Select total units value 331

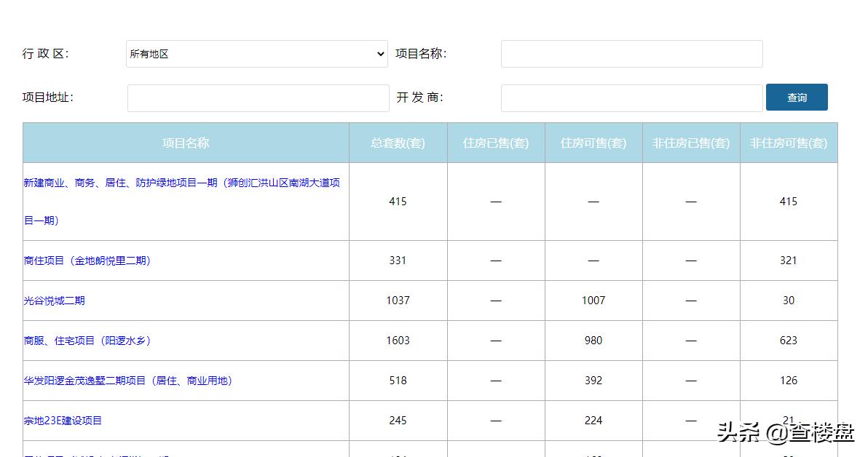pyautogui.click(x=398, y=261)
